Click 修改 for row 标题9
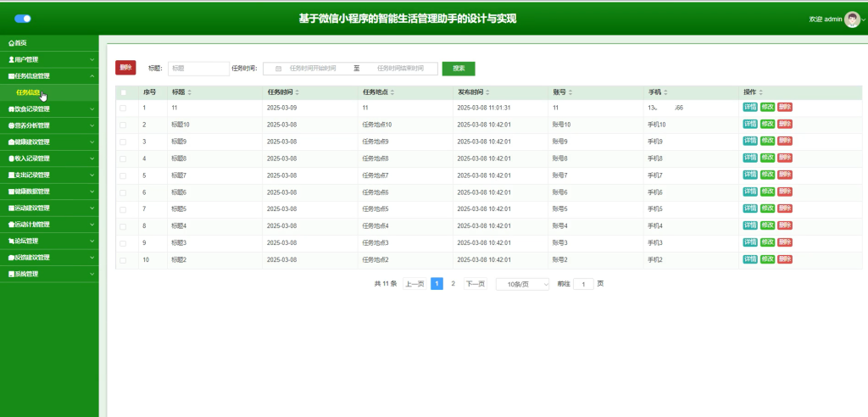The image size is (868, 417). 767,142
